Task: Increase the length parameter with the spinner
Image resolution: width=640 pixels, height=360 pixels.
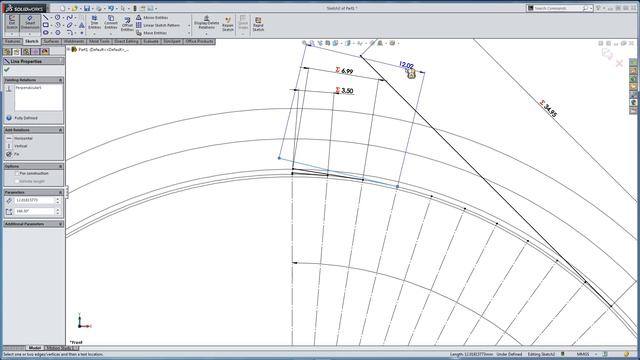Action: coord(58,199)
